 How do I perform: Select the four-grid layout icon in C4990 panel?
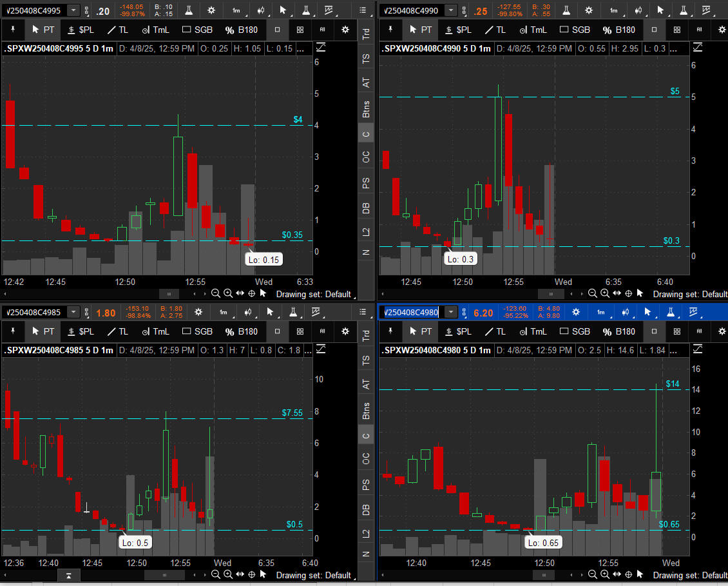(677, 30)
